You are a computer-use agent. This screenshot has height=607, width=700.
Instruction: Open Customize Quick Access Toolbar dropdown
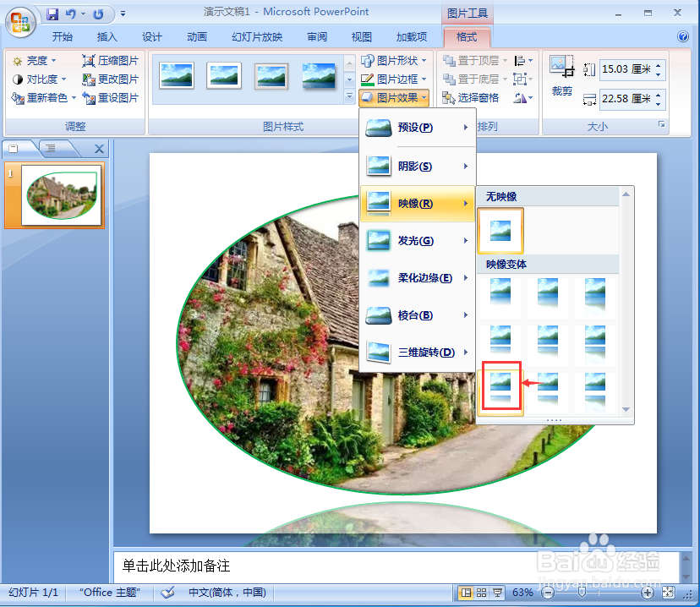point(123,14)
